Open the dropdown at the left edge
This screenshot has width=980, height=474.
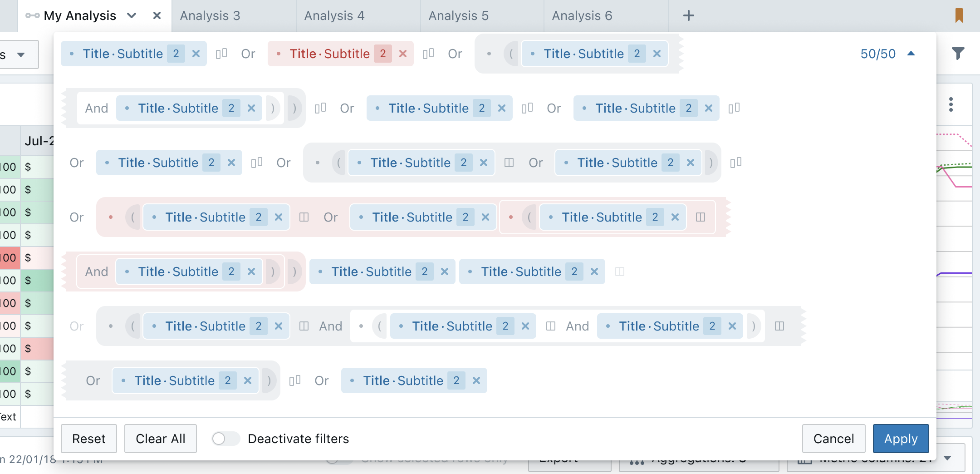tap(20, 54)
